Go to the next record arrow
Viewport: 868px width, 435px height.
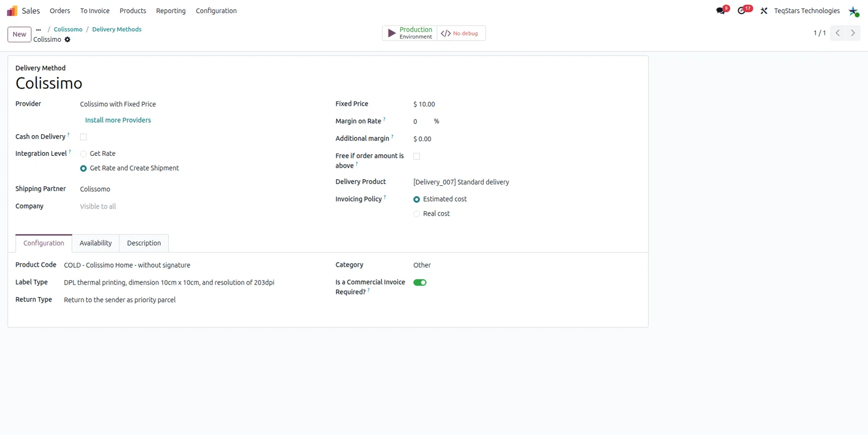(853, 33)
